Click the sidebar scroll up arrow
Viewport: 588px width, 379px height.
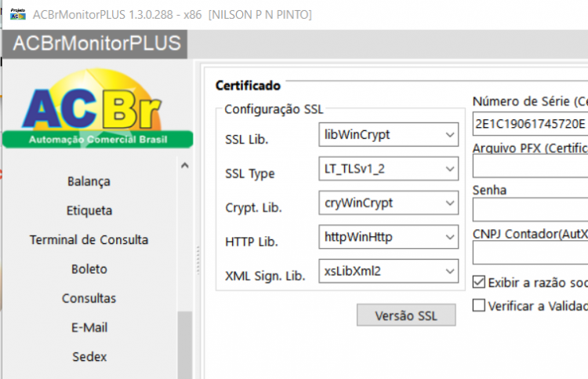pos(184,165)
